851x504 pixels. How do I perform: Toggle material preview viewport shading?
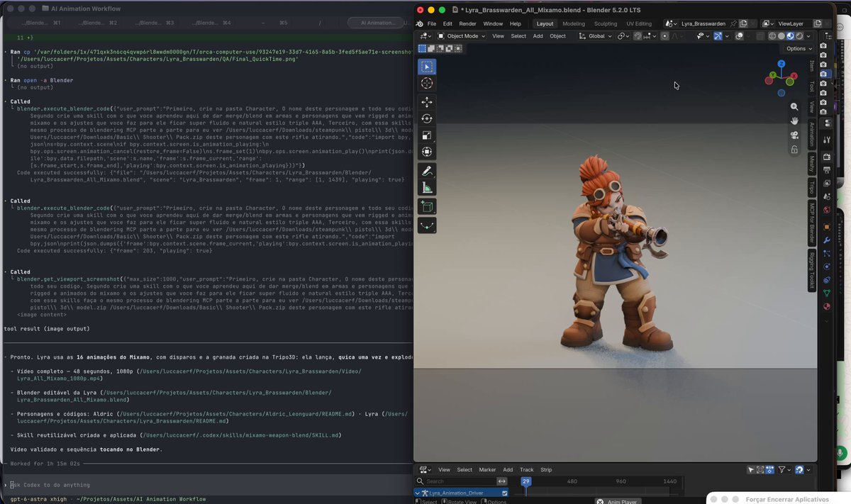tap(790, 36)
